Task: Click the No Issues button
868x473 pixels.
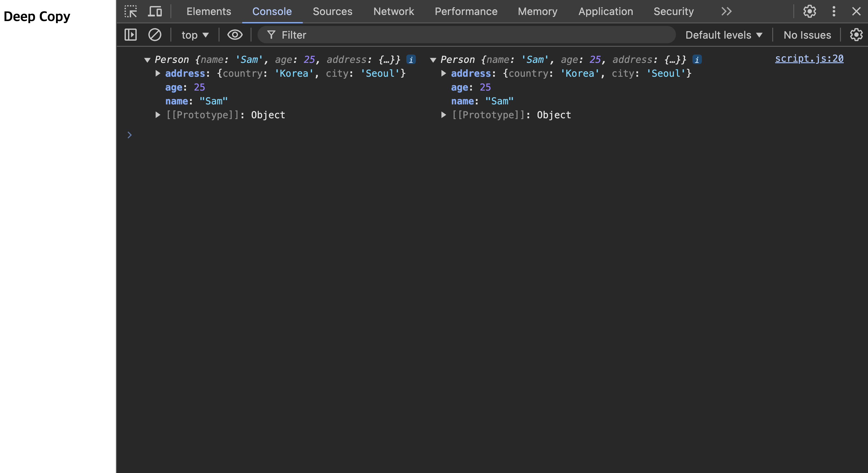Action: [807, 35]
